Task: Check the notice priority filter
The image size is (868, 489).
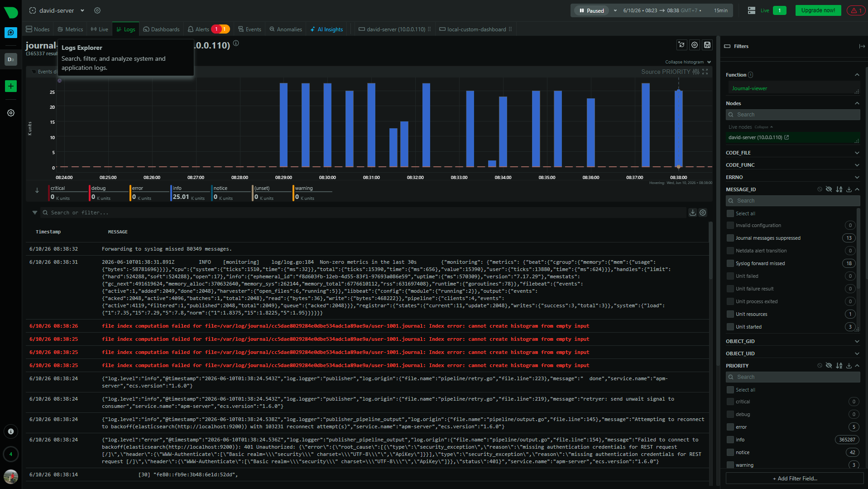Action: [x=730, y=452]
